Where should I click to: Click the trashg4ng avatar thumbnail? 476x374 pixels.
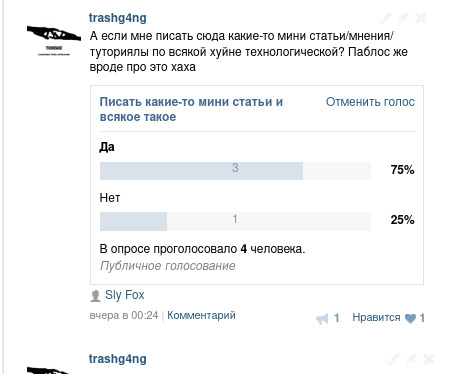(54, 41)
